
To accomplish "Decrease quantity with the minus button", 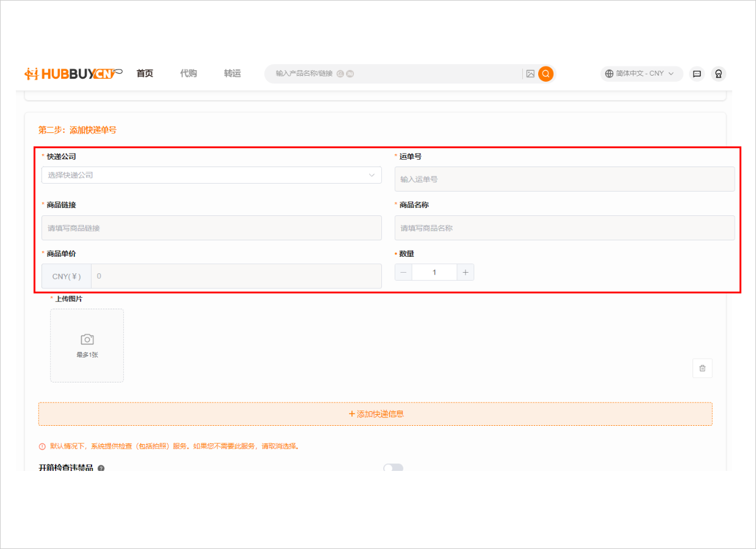I will (403, 272).
